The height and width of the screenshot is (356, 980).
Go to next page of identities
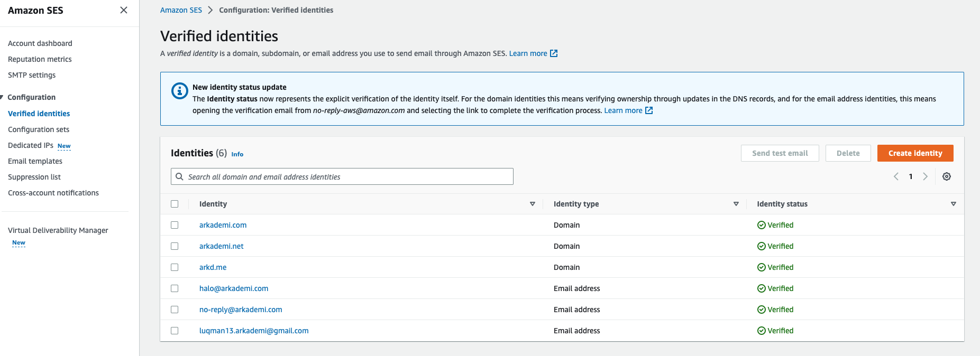click(925, 176)
